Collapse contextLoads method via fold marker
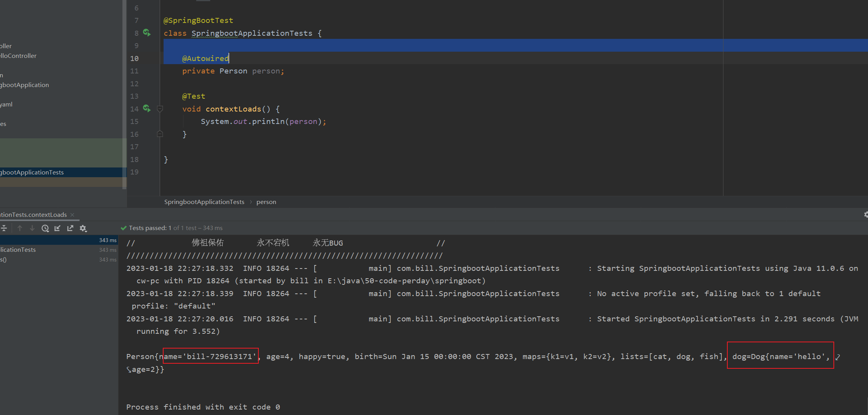Screen dimensions: 868x415 [160, 109]
